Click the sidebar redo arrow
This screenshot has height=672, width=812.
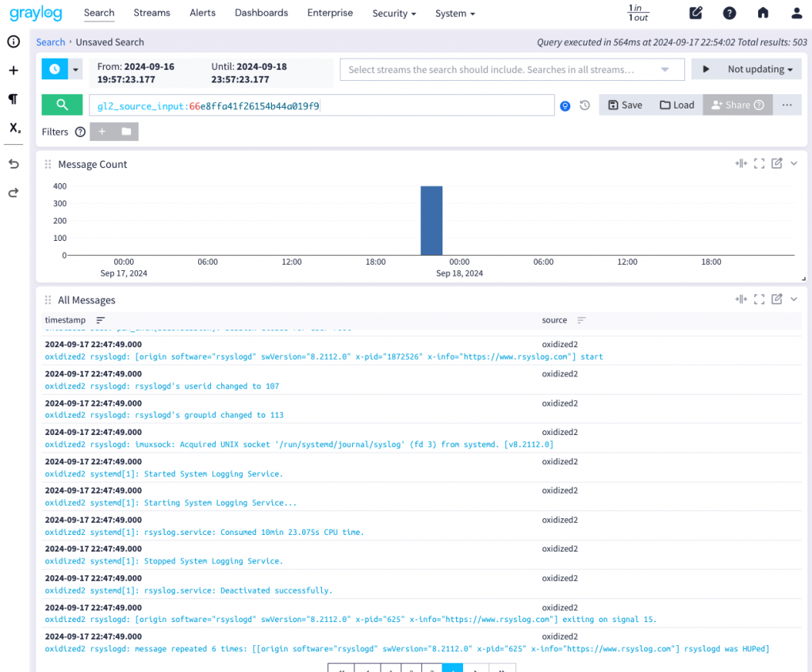pos(13,193)
